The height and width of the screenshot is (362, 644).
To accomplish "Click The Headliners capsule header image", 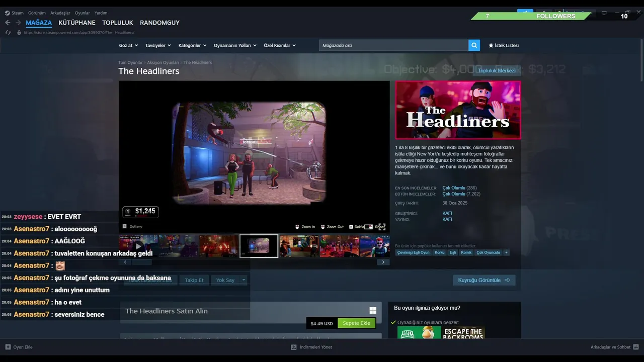I will tap(458, 110).
